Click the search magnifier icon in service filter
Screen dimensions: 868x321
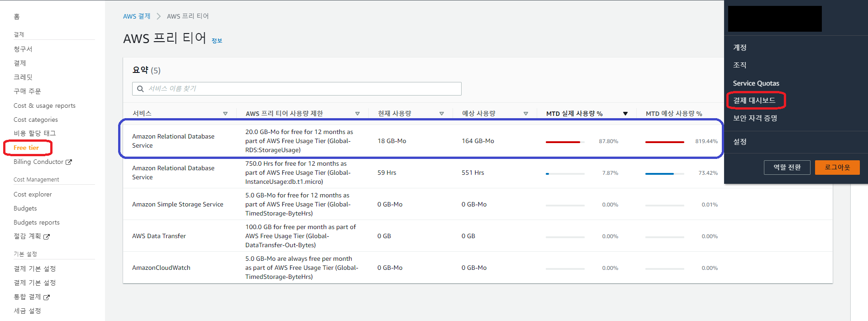click(x=140, y=89)
